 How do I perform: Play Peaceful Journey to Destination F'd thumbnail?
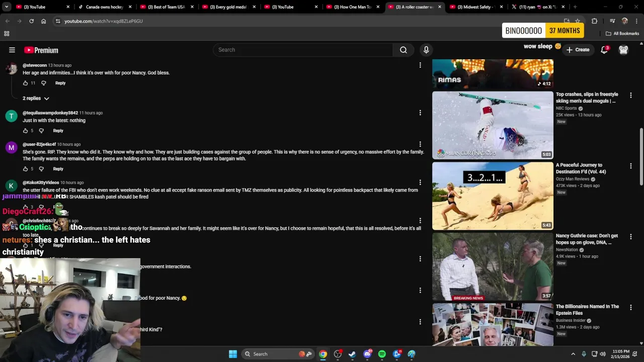(493, 196)
